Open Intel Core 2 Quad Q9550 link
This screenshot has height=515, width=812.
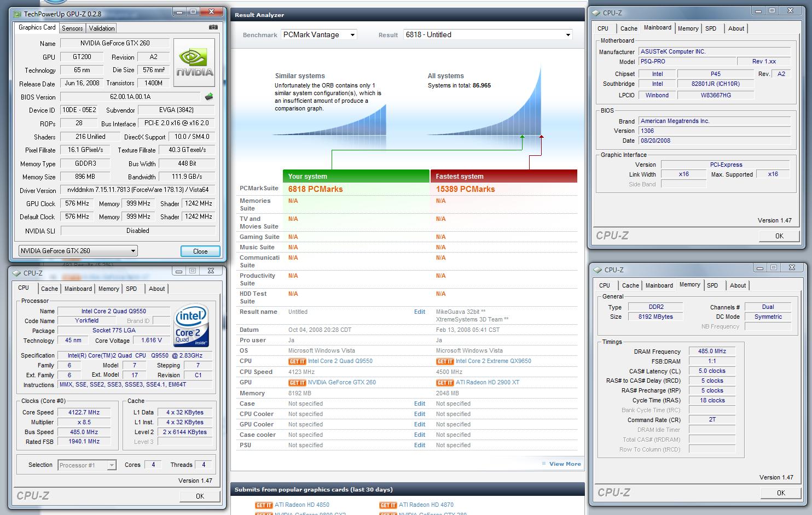(x=340, y=361)
